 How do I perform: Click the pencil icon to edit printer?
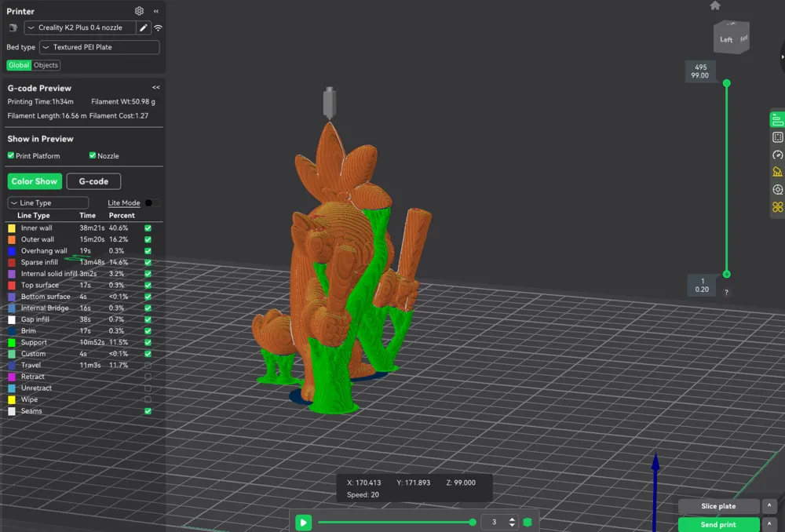click(x=144, y=27)
